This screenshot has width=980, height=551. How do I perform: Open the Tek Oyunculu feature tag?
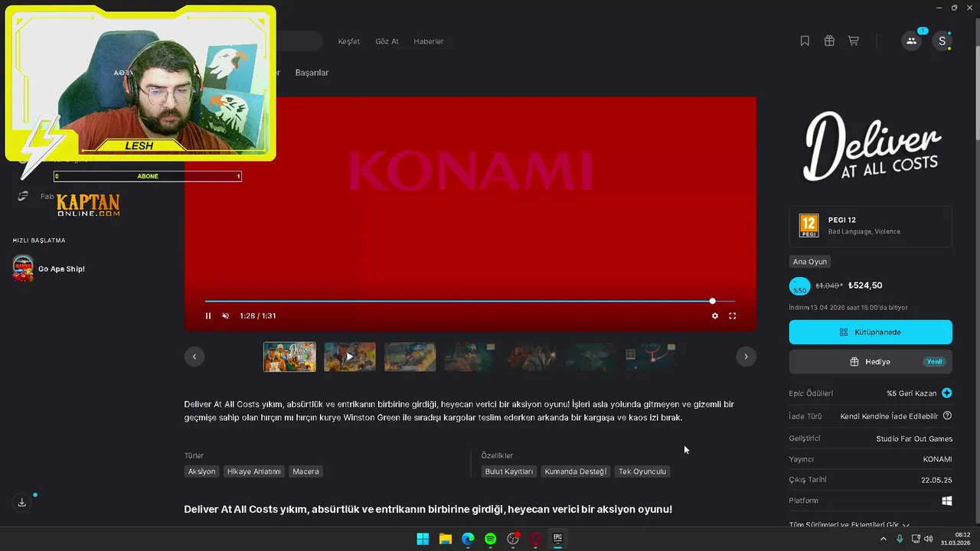coord(642,471)
